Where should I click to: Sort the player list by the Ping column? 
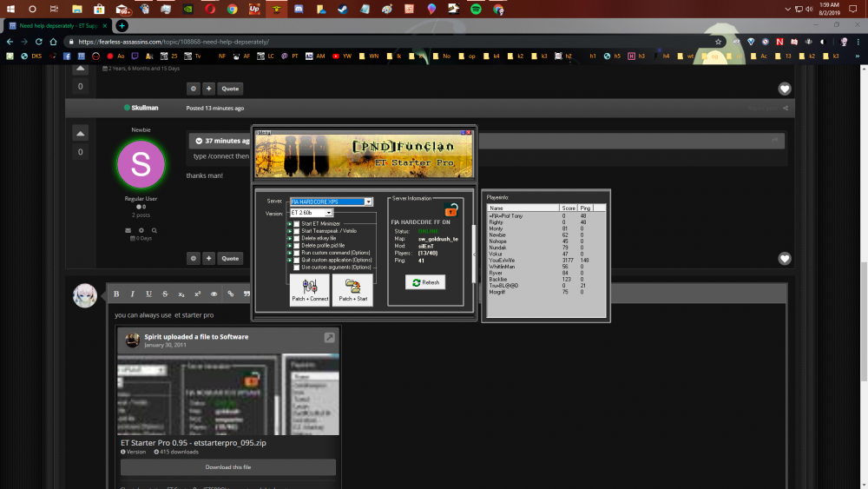tap(585, 208)
